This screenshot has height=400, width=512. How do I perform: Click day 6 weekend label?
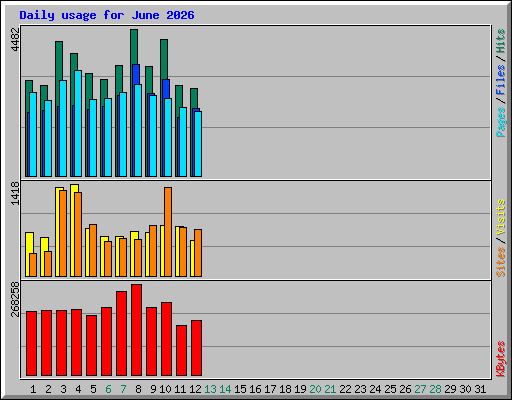(x=108, y=389)
